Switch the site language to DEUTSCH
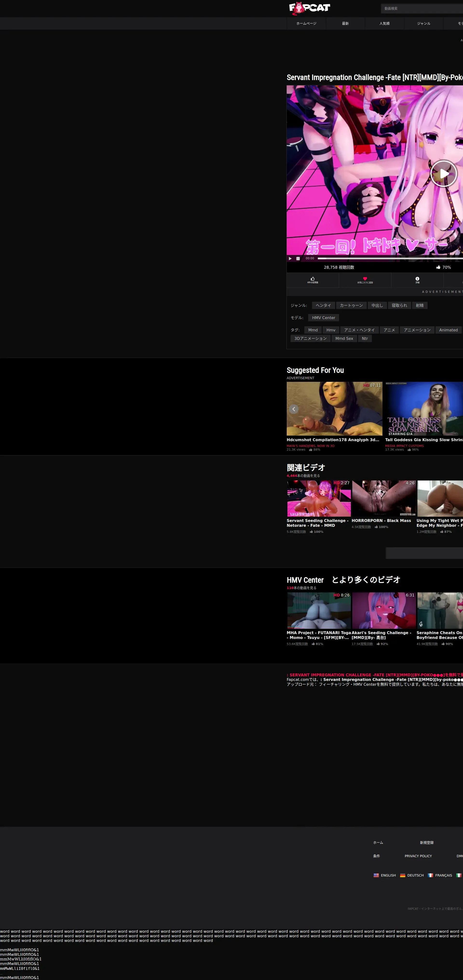463x980 pixels. 415,875
